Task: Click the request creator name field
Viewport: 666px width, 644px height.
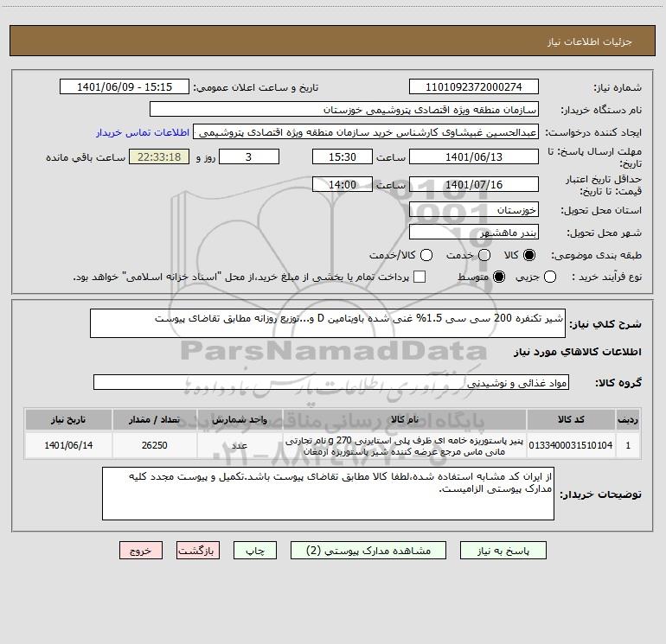Action: [366, 132]
